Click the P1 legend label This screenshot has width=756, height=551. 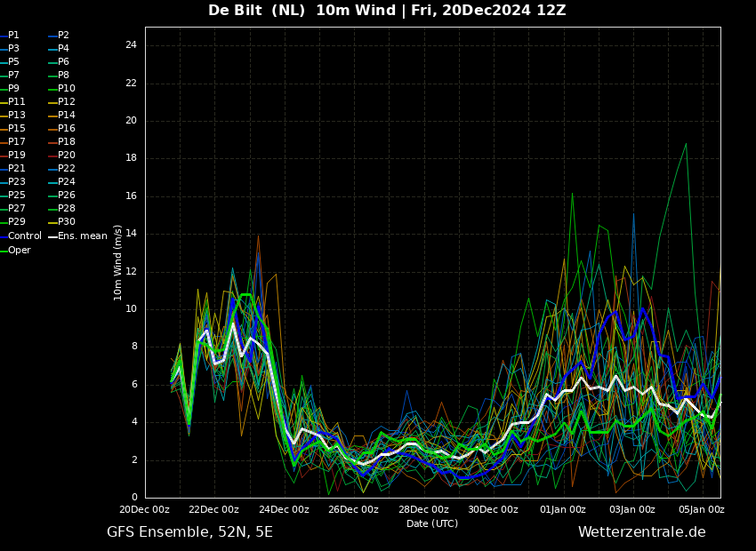pyautogui.click(x=13, y=36)
